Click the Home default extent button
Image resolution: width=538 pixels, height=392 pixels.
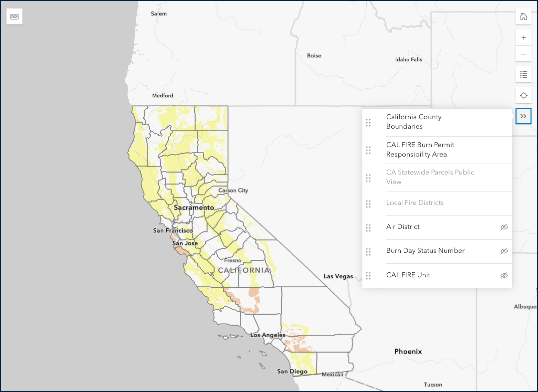point(523,16)
